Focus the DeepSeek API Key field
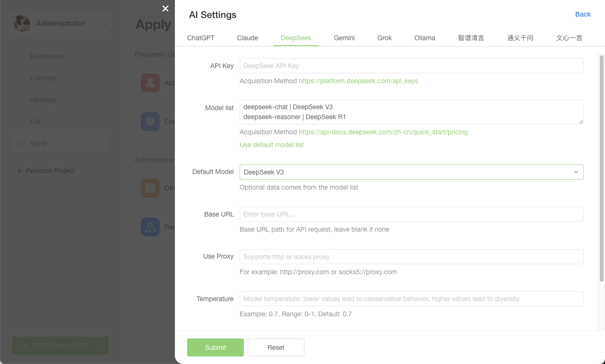This screenshot has height=364, width=605. tap(411, 66)
